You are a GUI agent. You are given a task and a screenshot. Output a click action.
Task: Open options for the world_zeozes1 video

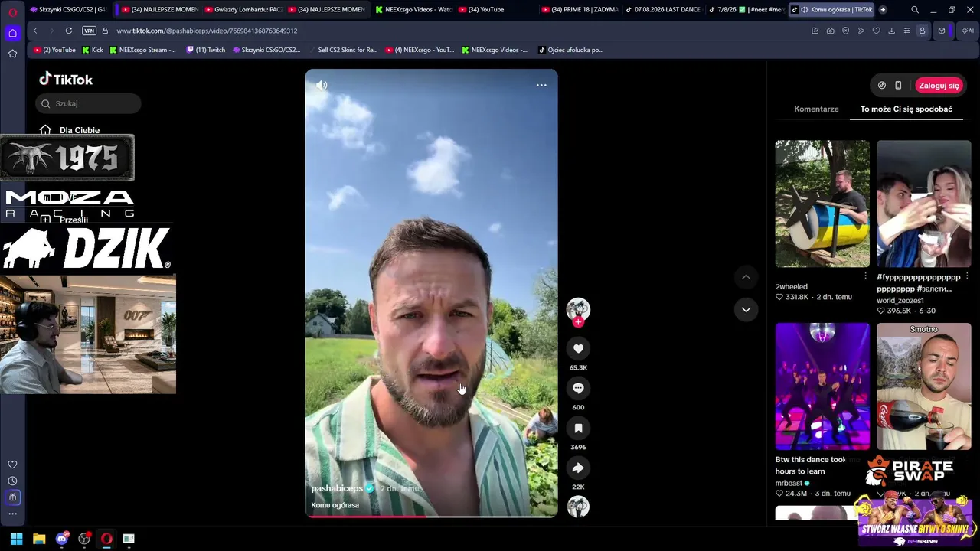[x=968, y=276]
